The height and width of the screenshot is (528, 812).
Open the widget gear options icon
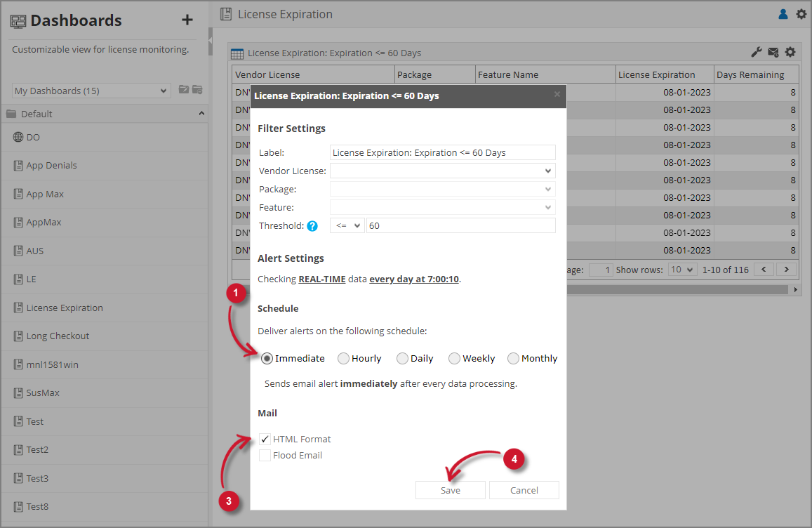pos(790,52)
